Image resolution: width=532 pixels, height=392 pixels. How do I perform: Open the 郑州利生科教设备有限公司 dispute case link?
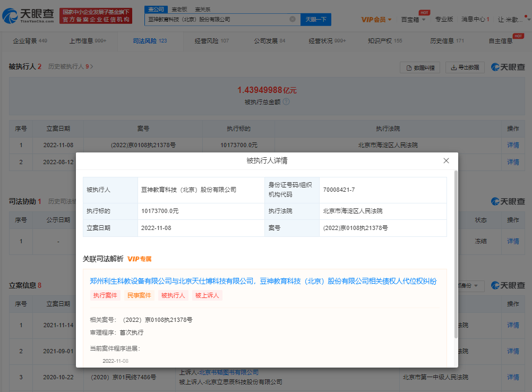(x=263, y=281)
